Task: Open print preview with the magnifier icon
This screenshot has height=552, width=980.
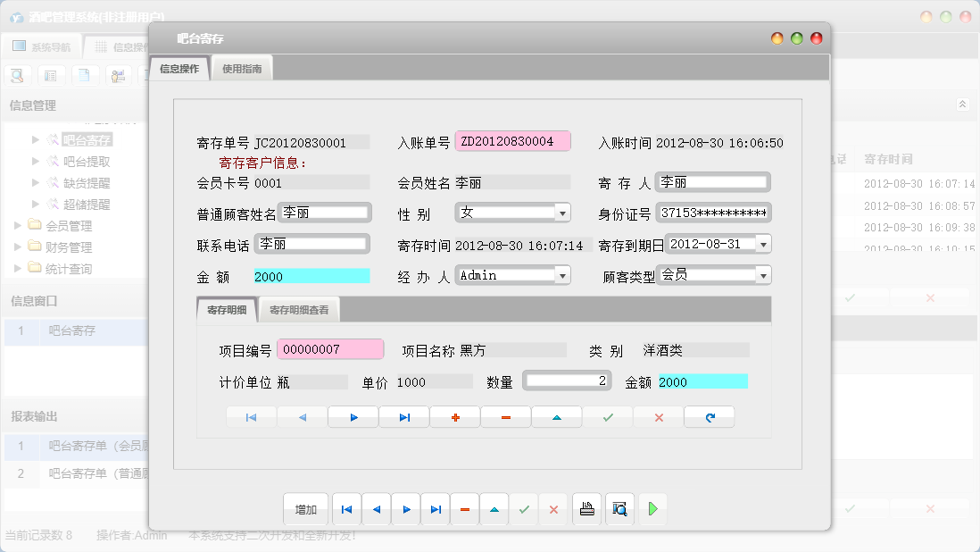Action: pos(619,509)
